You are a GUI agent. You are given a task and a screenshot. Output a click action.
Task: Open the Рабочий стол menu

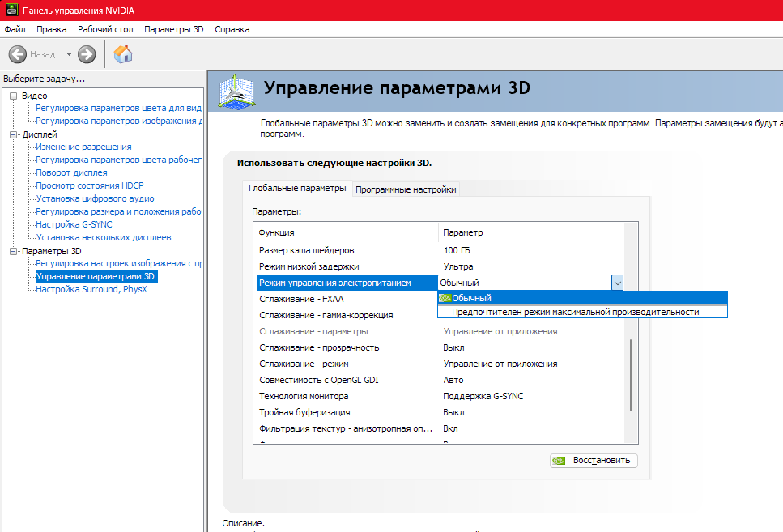[105, 29]
